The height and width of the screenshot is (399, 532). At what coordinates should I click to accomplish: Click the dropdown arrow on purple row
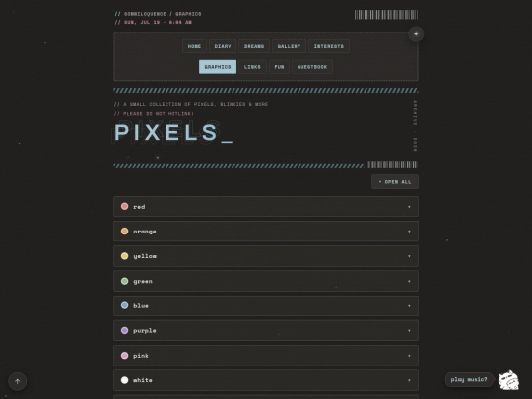coord(409,331)
